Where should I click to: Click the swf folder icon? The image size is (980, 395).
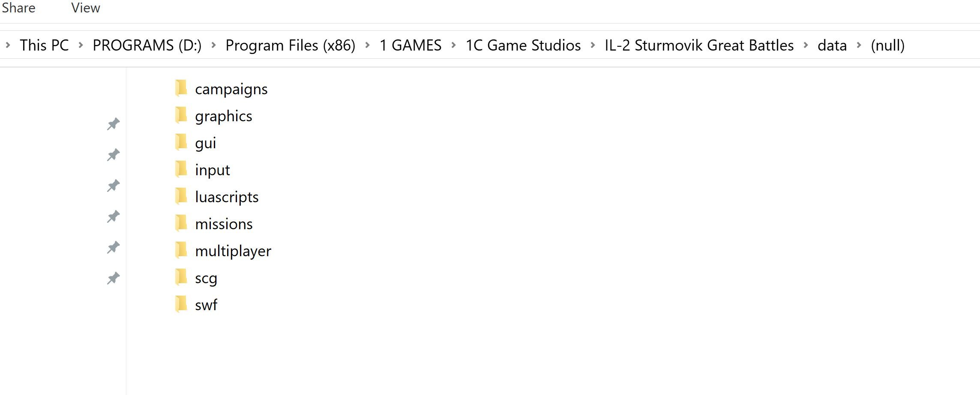click(x=181, y=304)
